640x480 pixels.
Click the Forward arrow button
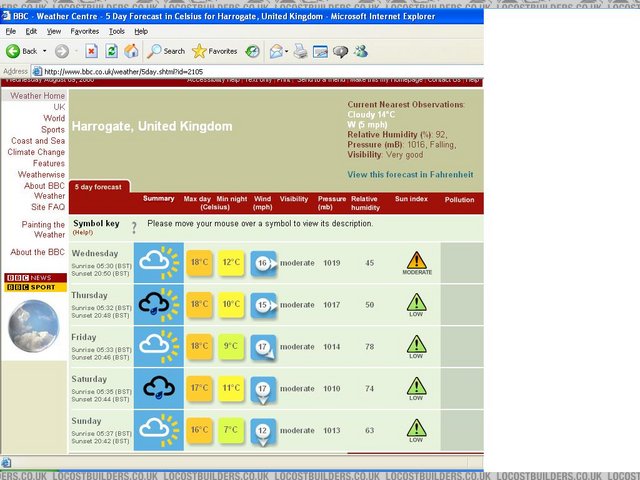tap(62, 51)
